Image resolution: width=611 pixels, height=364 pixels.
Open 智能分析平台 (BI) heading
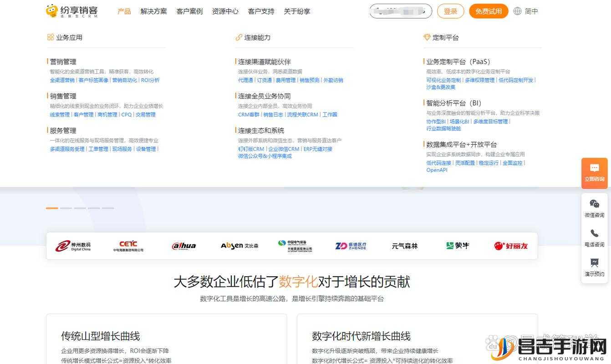point(453,103)
